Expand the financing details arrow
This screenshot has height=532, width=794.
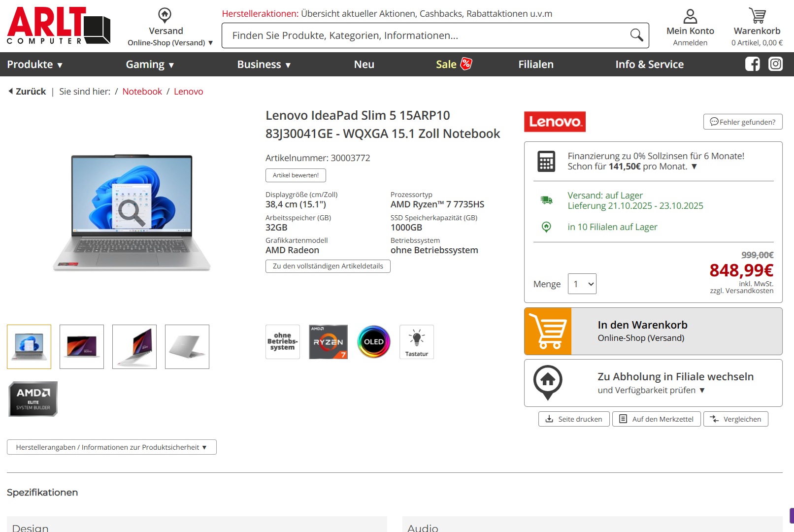(694, 166)
